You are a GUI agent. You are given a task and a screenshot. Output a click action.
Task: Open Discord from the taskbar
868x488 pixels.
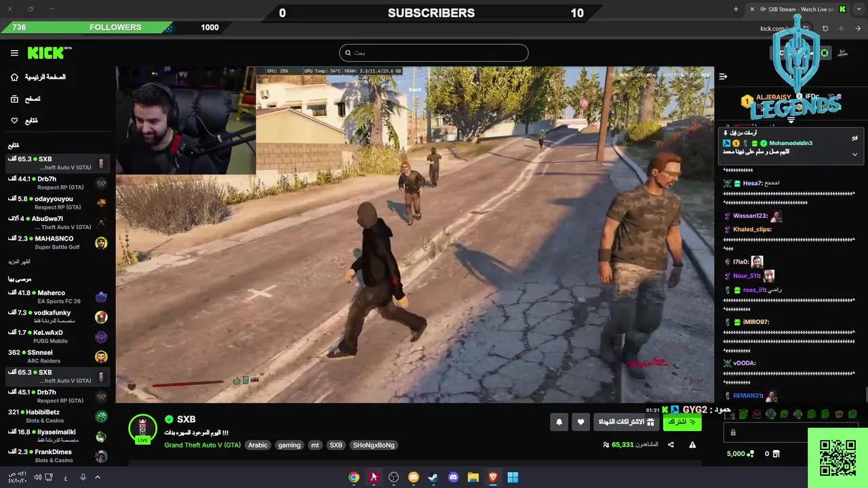point(453,477)
